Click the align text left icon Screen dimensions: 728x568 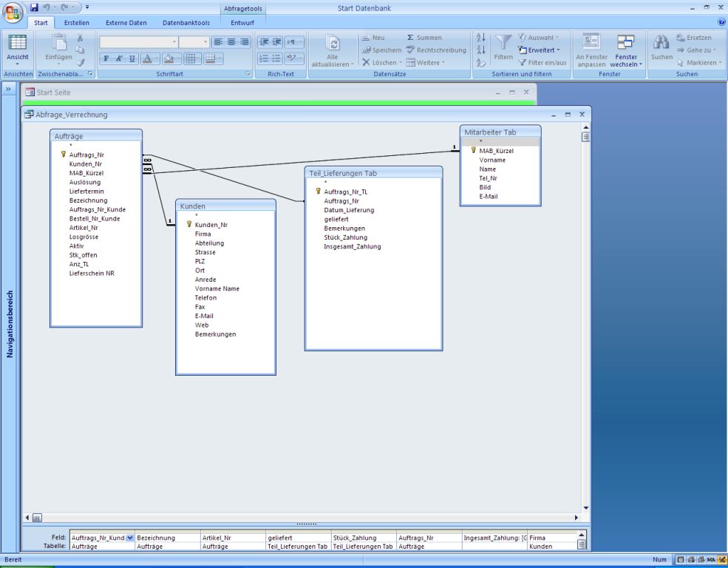[218, 42]
